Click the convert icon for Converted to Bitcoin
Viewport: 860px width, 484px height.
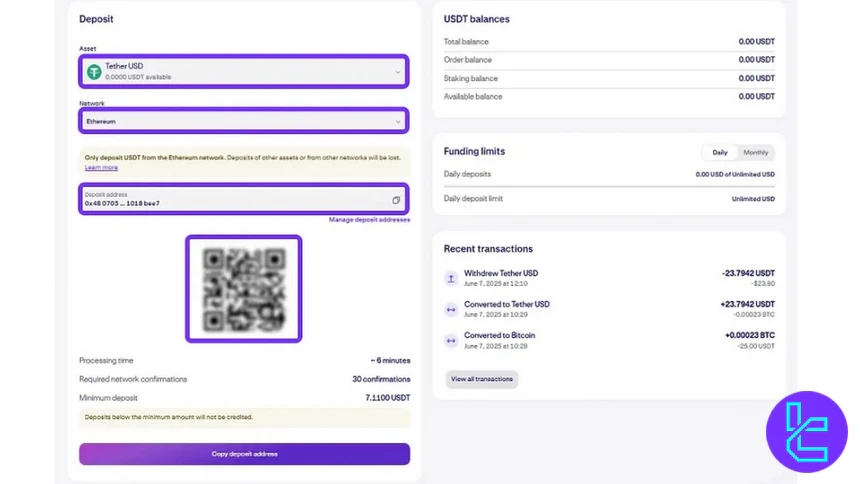[451, 341]
